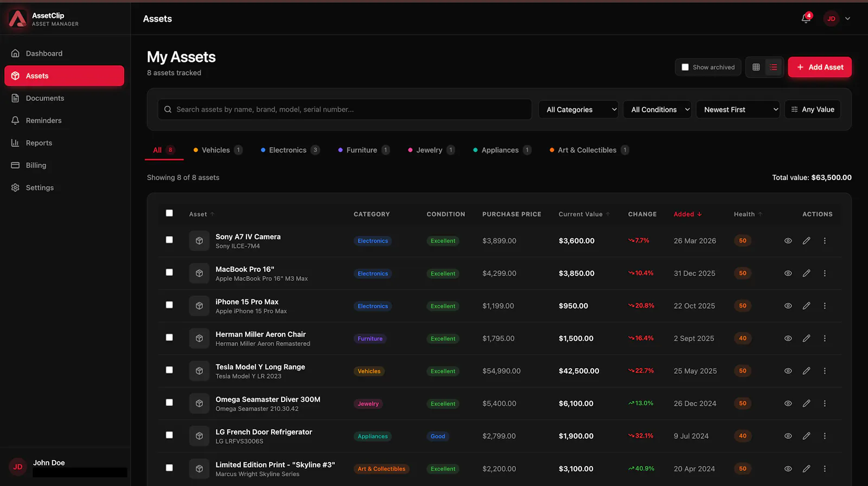The image size is (868, 486).
Task: Filter by the Appliances tab
Action: (x=502, y=150)
